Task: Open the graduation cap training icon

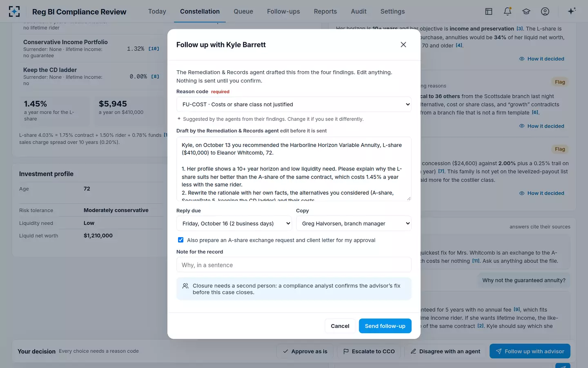Action: 526,11
